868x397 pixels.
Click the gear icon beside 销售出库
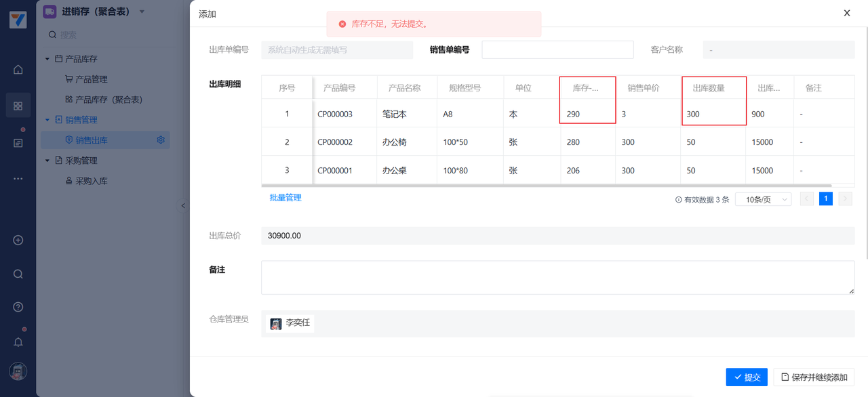pyautogui.click(x=161, y=140)
